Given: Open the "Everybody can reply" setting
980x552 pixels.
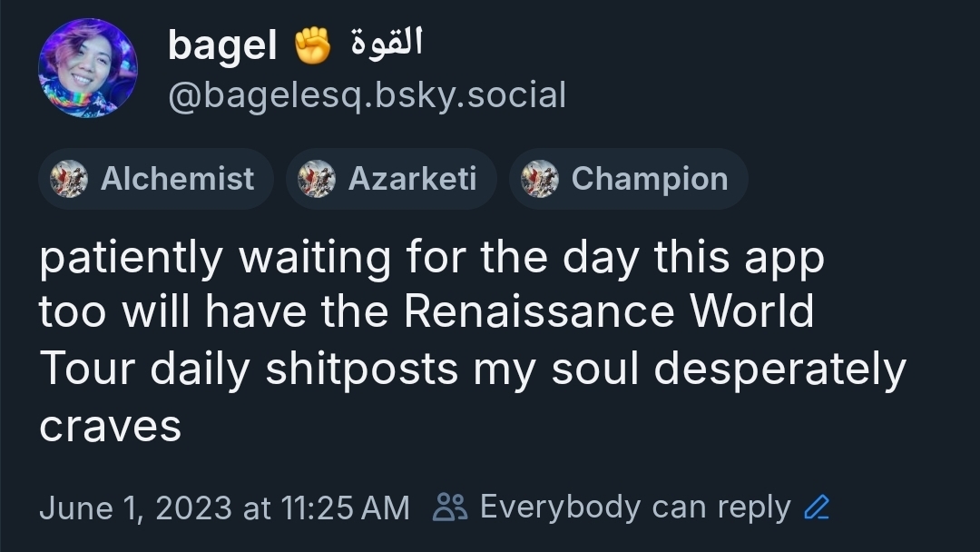Looking at the screenshot, I should [x=634, y=508].
